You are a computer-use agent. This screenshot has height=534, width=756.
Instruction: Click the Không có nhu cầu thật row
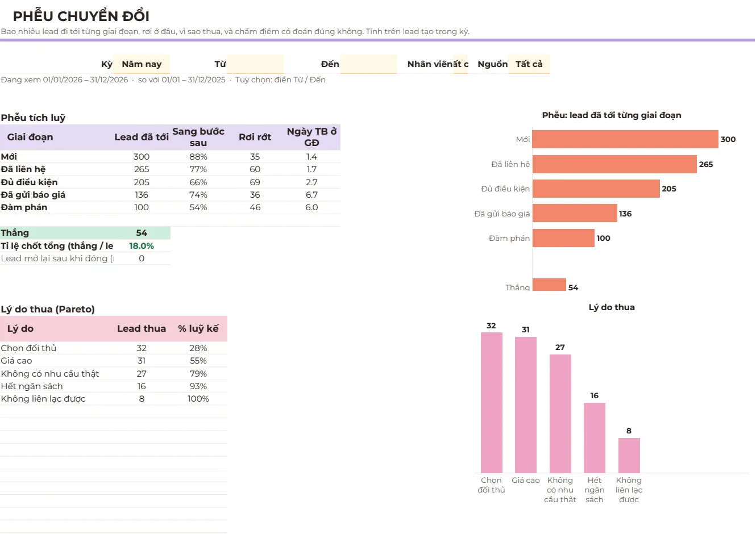tap(114, 374)
